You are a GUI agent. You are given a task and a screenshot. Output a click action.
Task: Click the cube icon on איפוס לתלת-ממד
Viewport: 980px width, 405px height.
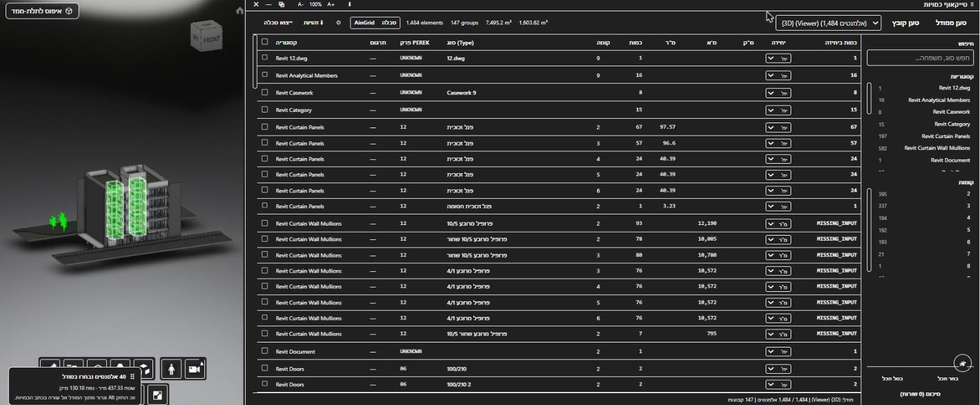pos(69,11)
